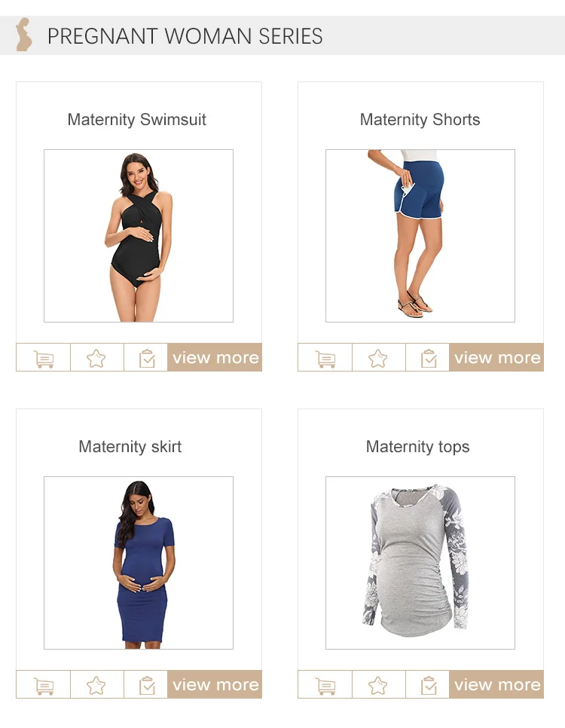Click the cart icon under Maternity Swimsuit
This screenshot has height=728, width=565.
44,359
